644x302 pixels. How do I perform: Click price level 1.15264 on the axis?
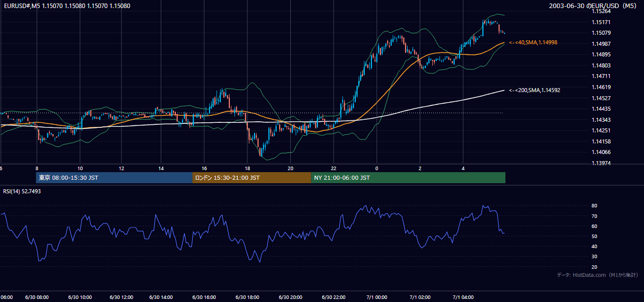coord(601,11)
